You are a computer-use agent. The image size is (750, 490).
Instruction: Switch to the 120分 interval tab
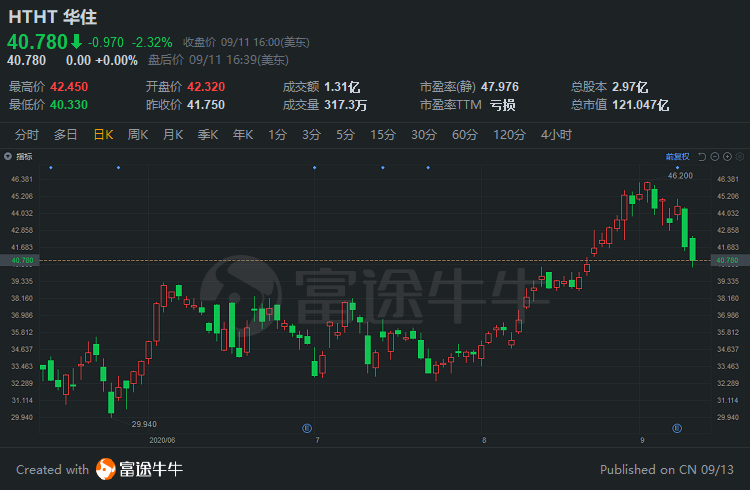click(x=509, y=135)
